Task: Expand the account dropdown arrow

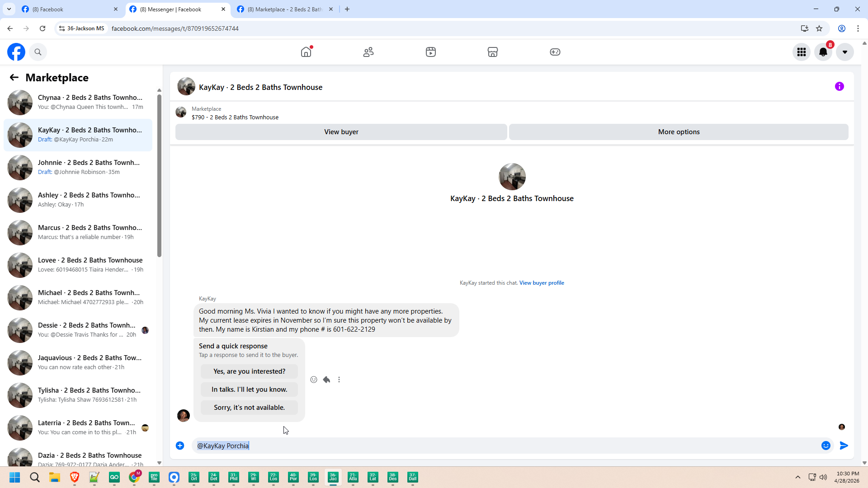Action: coord(845,52)
